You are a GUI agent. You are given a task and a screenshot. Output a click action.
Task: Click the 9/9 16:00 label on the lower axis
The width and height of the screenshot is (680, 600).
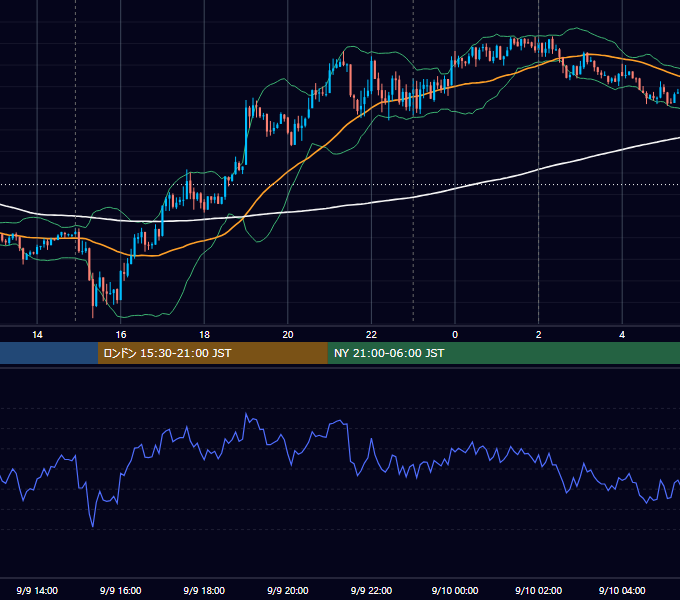[x=121, y=590]
